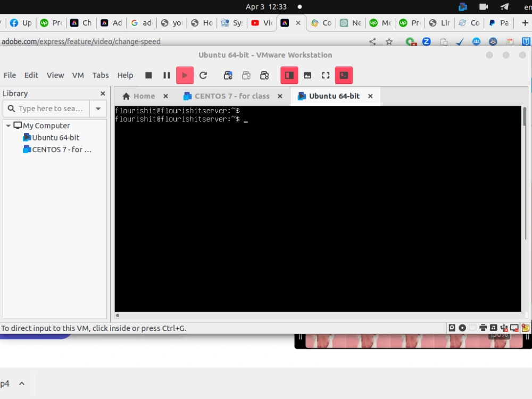Open the search filter dropdown in Library
This screenshot has width=532, height=399.
(97, 109)
